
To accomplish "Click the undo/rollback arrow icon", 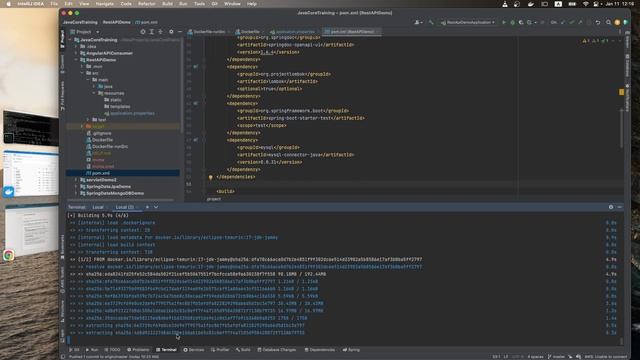I will pyautogui.click(x=598, y=22).
